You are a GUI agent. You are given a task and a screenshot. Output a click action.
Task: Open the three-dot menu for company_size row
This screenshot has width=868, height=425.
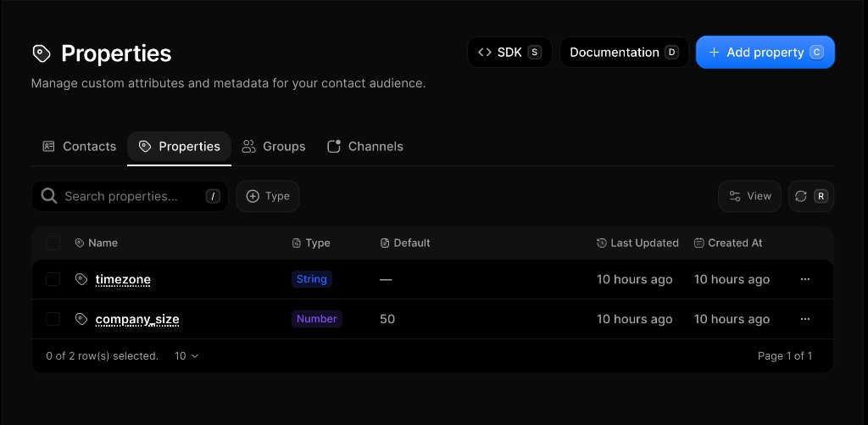tap(805, 319)
